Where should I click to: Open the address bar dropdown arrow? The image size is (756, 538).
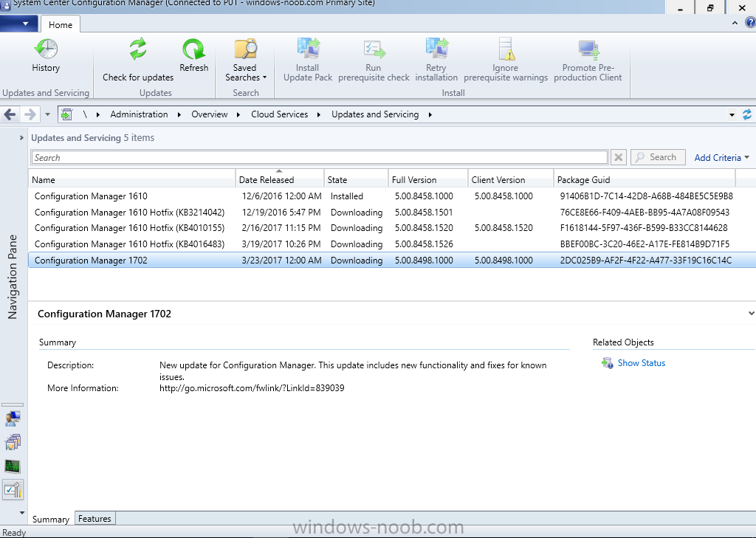[x=732, y=114]
